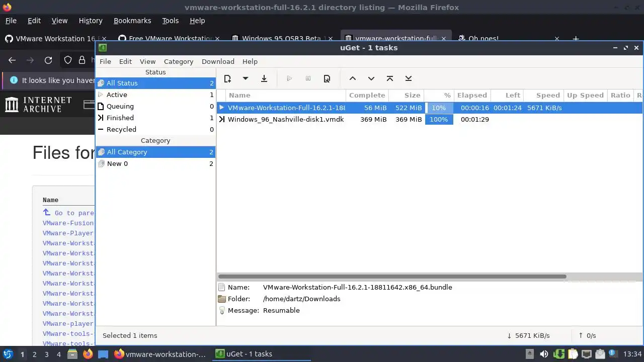Click the 100% progress bar

439,119
